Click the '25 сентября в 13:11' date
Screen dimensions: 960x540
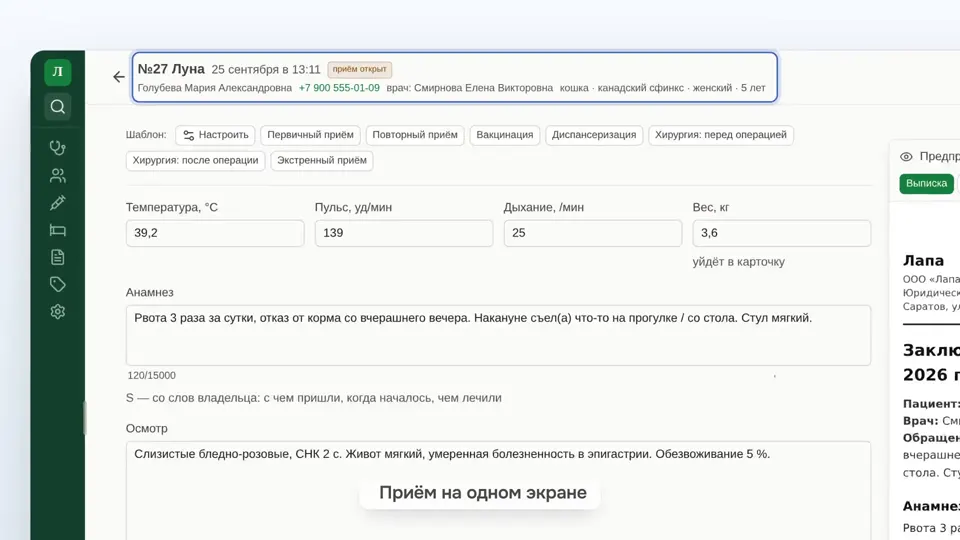pos(266,70)
